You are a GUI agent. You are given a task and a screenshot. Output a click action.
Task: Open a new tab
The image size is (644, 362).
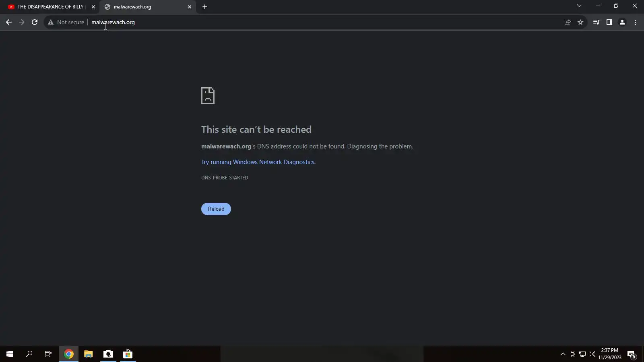pos(205,7)
